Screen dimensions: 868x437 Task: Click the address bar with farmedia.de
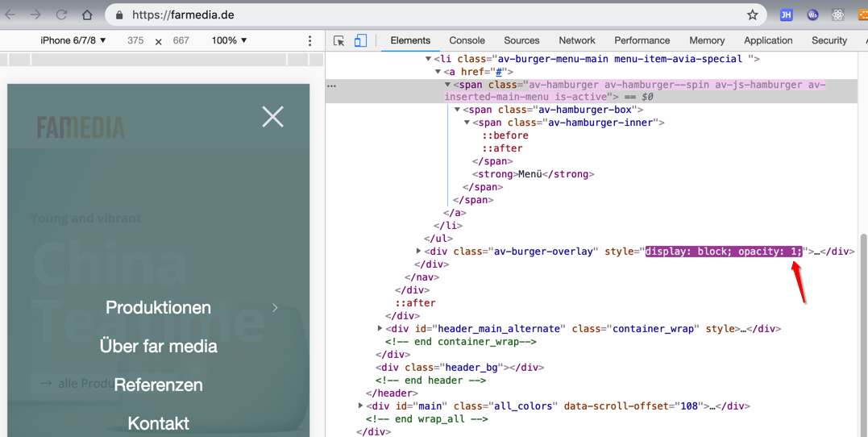tap(403, 15)
